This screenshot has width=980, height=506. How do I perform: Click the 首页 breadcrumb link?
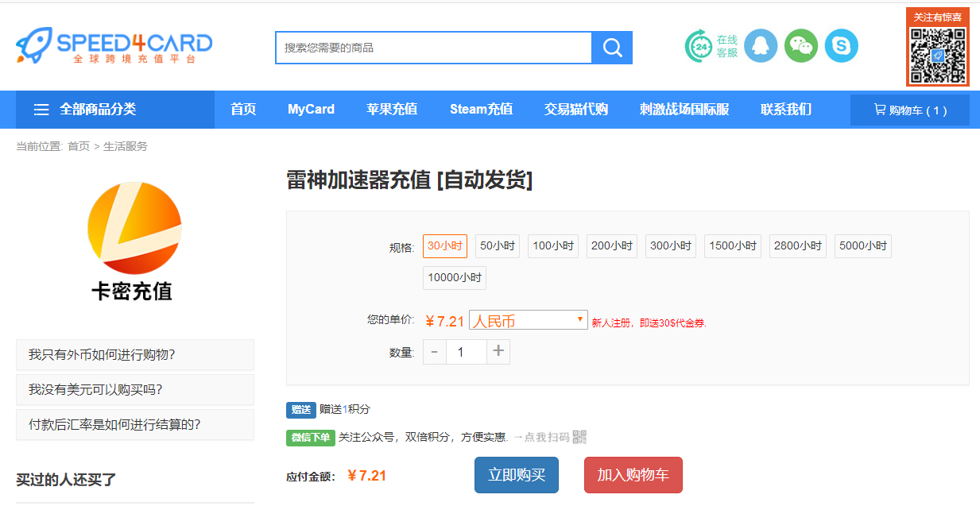[x=79, y=146]
